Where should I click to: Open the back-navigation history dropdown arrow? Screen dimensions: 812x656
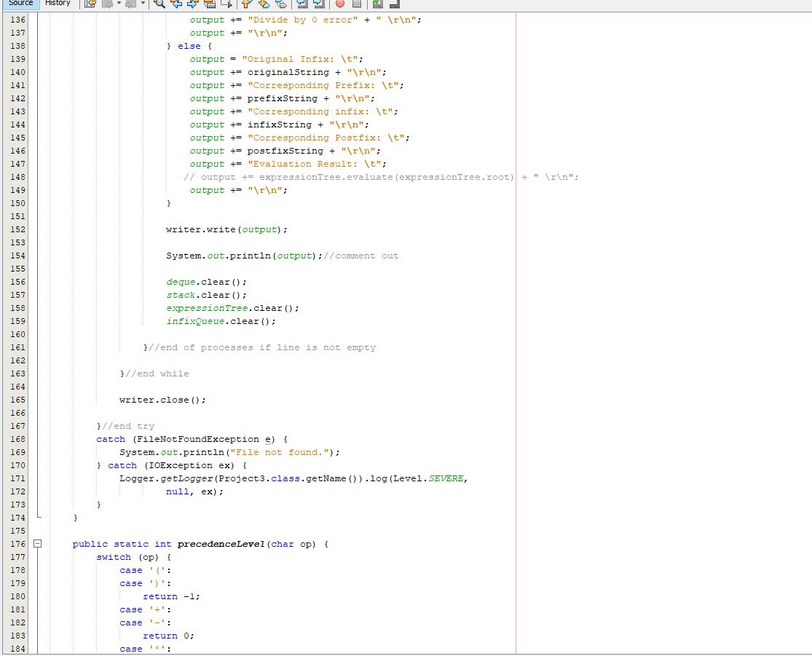119,4
